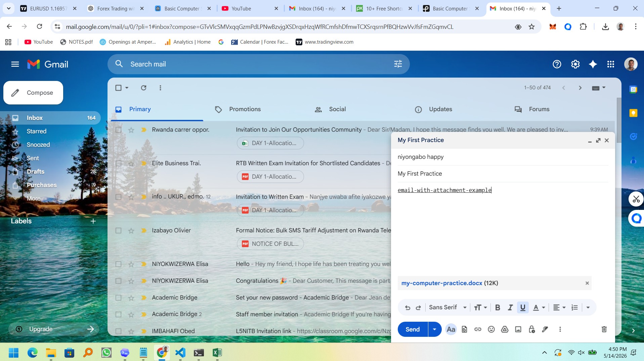Screen dimensions: 644x361
Task: Click the Gemini sparkle icon
Action: (593, 64)
